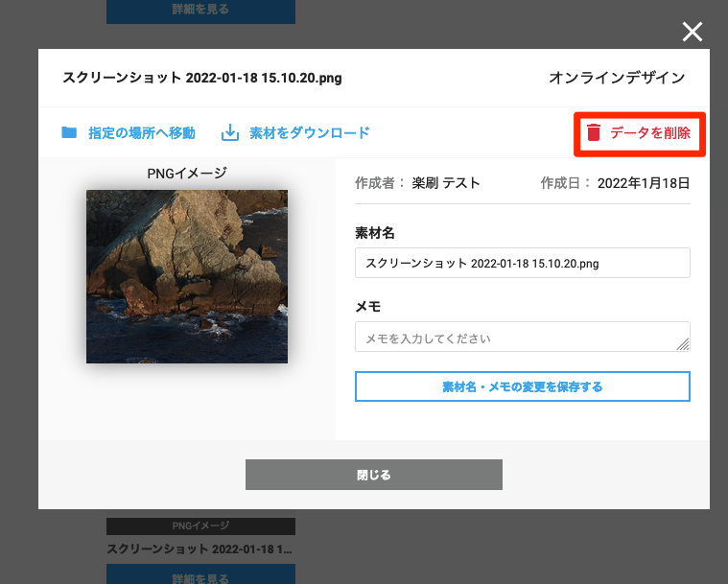
Task: Click the screenshot filename title heading
Action: [x=202, y=78]
